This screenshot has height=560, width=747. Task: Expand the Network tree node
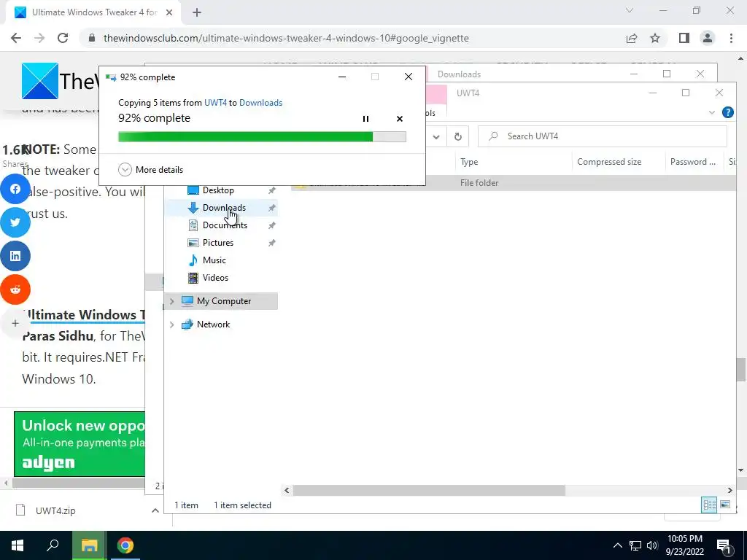click(x=172, y=324)
